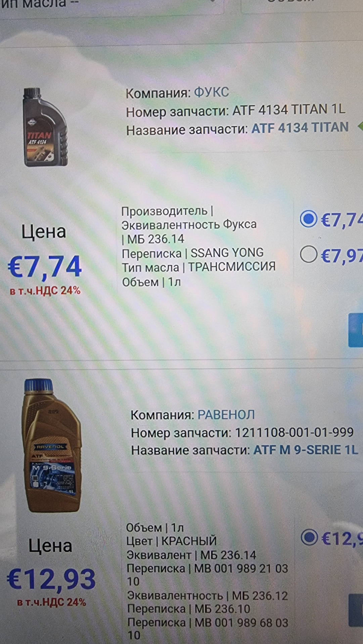Click the blue button for the Ravenol product
Screen dimensions: 363x644
point(356,610)
